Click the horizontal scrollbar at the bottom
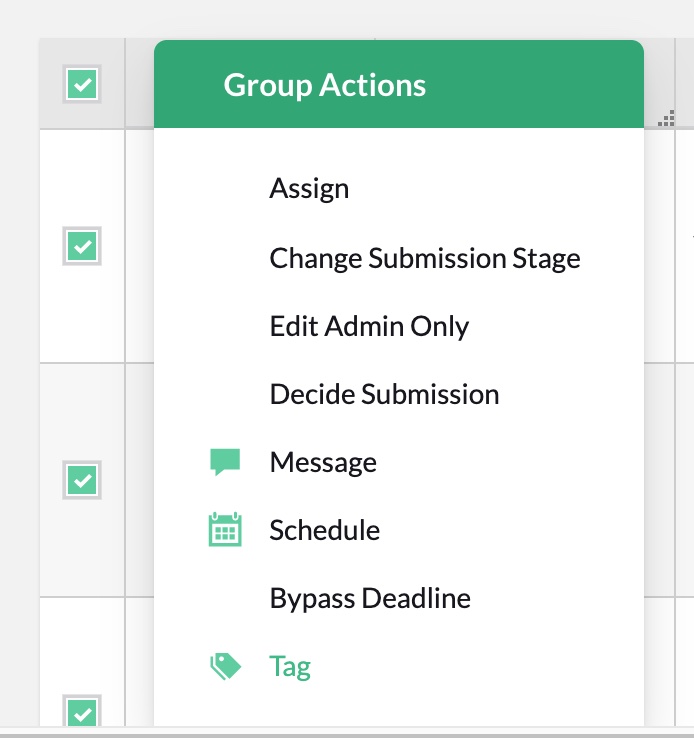Image resolution: width=694 pixels, height=738 pixels. 347,734
